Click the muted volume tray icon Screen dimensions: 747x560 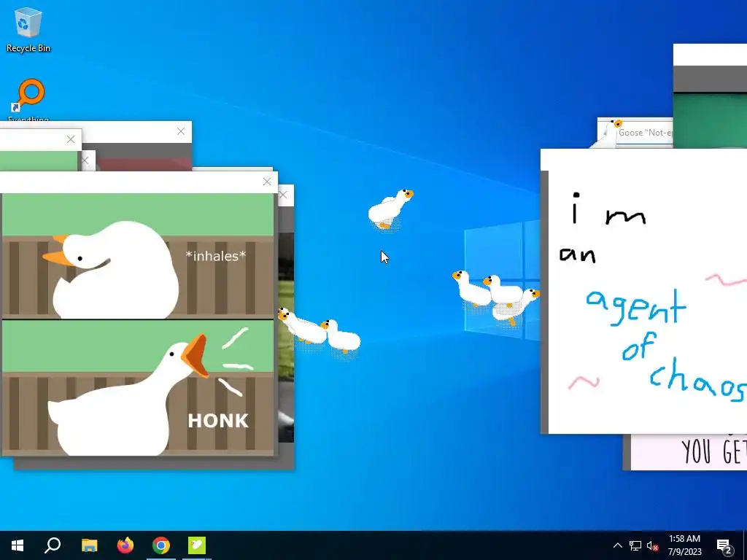tap(653, 545)
